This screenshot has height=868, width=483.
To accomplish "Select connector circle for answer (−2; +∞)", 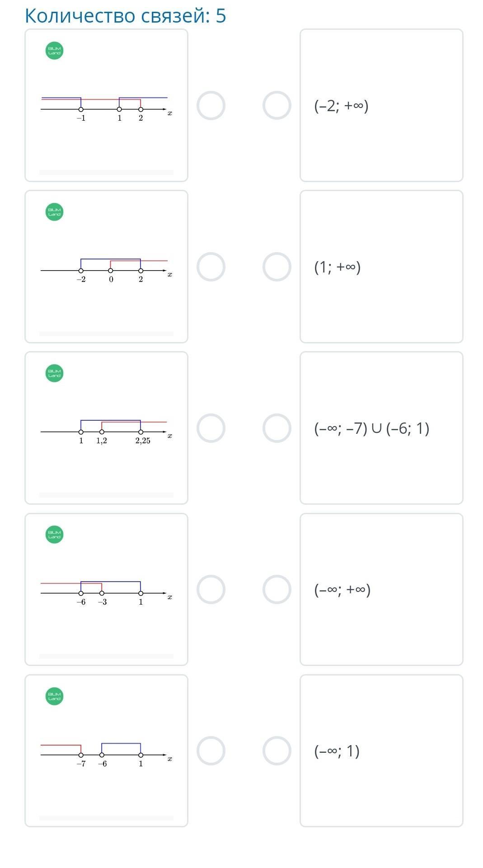I will click(x=277, y=106).
